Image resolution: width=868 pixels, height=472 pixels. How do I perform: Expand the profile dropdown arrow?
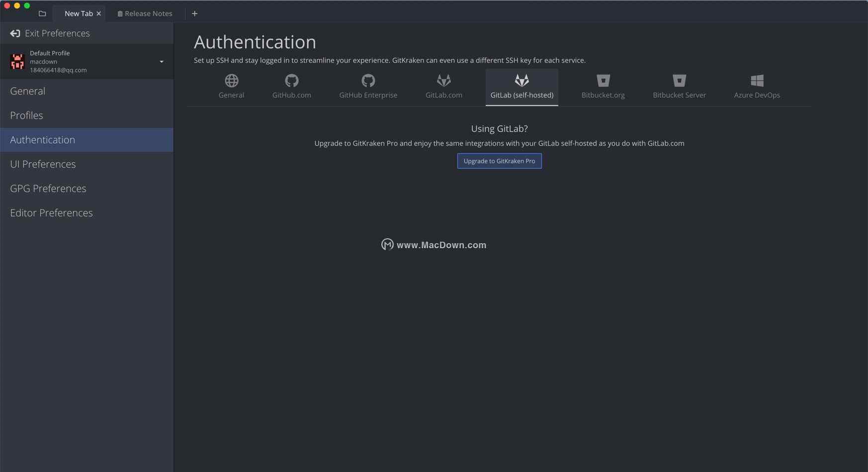click(162, 62)
